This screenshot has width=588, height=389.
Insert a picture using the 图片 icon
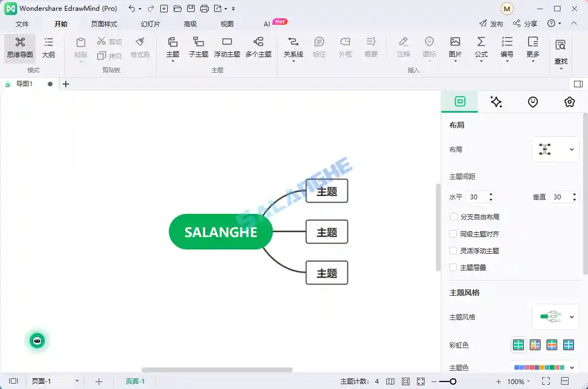455,48
